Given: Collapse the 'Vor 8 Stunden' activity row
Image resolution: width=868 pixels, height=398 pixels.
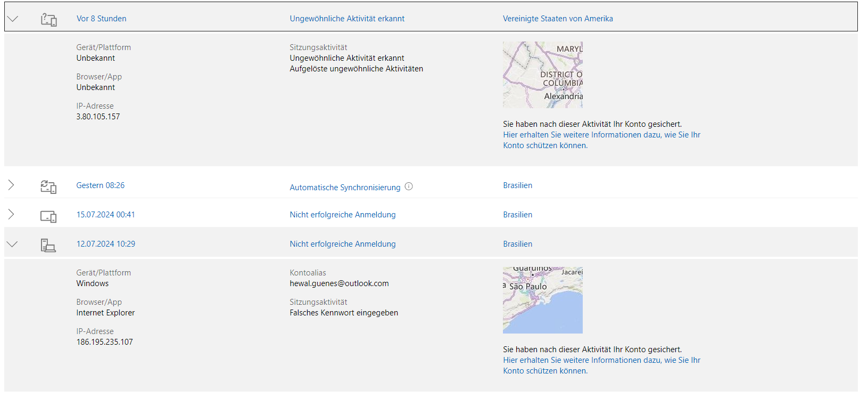Looking at the screenshot, I should pyautogui.click(x=12, y=19).
